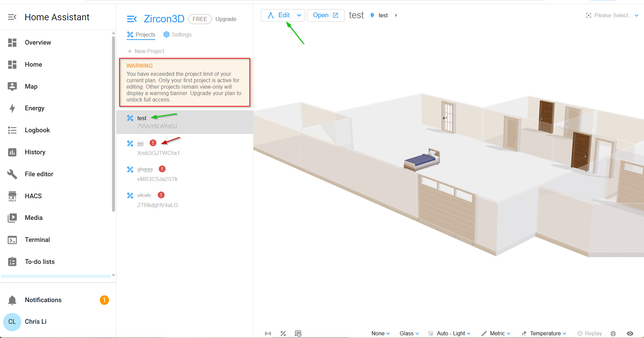The width and height of the screenshot is (644, 338).
Task: Open the Glass wall style dropdown
Action: tap(409, 334)
